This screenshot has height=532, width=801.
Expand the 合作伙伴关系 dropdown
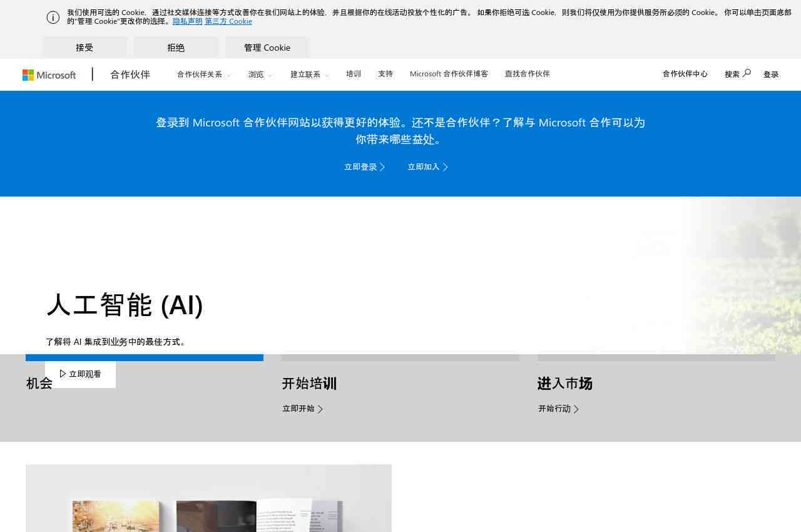204,74
